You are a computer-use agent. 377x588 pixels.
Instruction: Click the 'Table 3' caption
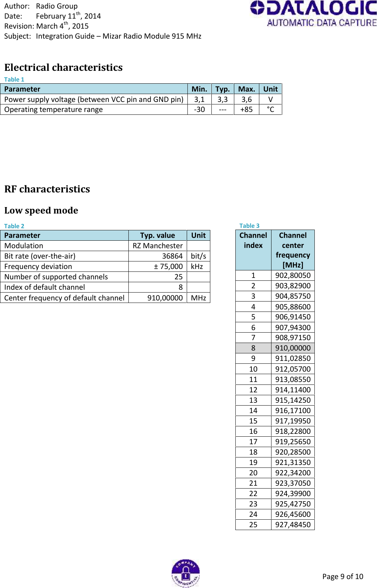[x=249, y=226]
